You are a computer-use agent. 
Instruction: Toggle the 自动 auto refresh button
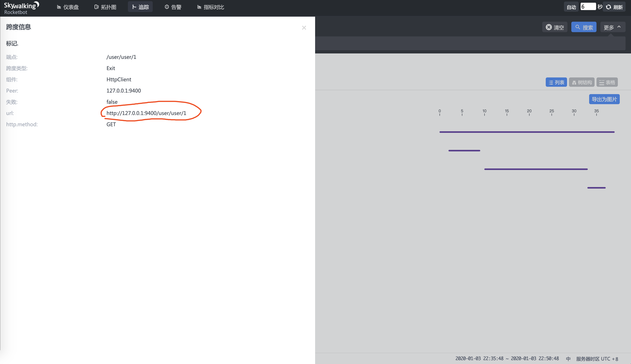(x=571, y=7)
